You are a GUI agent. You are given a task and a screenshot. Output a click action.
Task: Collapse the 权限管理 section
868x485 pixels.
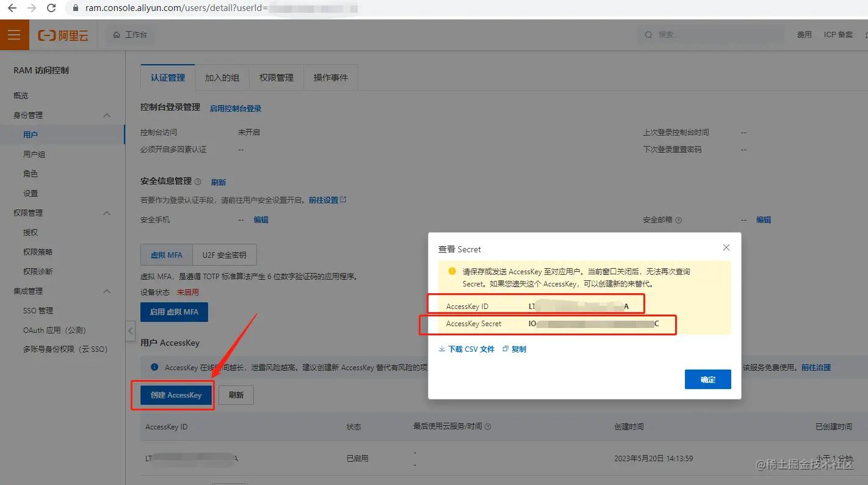pos(107,213)
